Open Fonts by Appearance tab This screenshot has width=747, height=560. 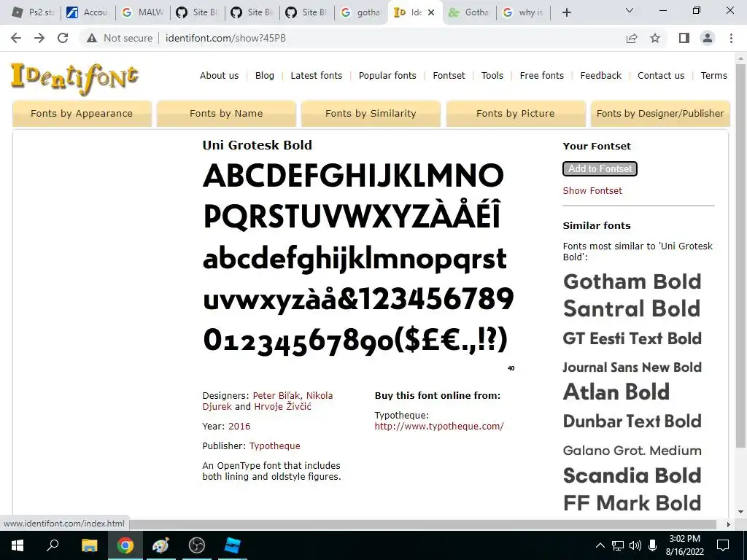tap(82, 113)
